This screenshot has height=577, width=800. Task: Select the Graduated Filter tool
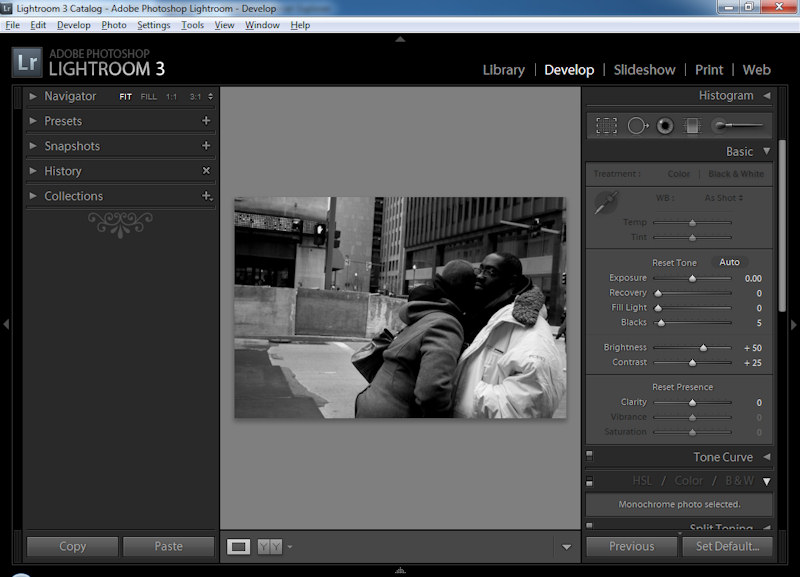coord(692,126)
